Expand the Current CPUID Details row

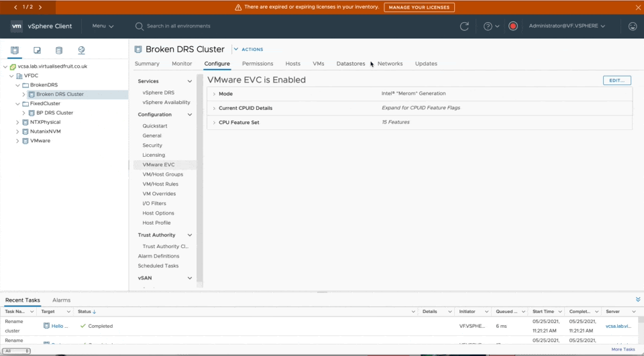click(214, 109)
